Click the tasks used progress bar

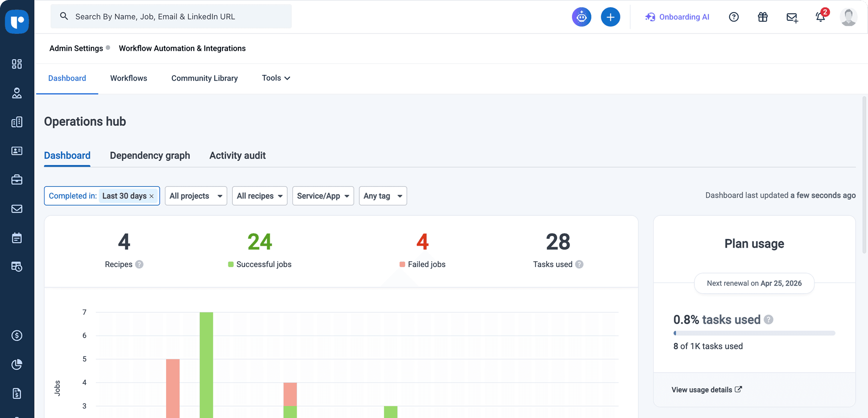754,333
